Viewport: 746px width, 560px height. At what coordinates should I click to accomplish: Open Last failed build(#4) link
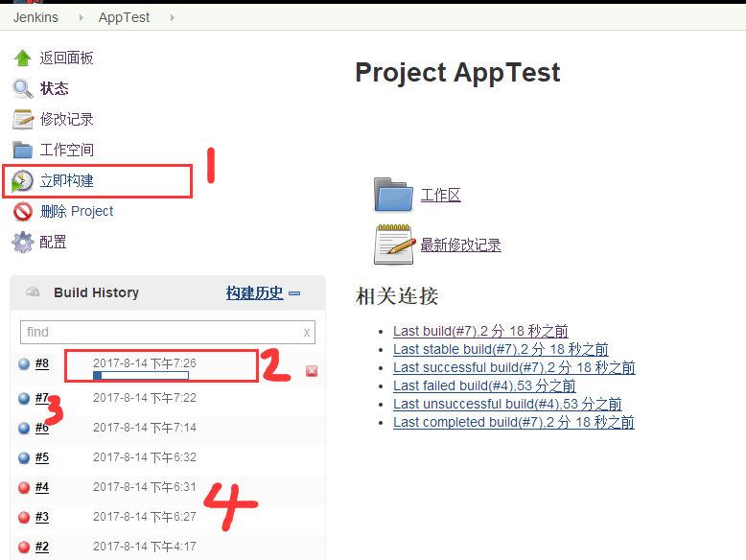pyautogui.click(x=484, y=385)
